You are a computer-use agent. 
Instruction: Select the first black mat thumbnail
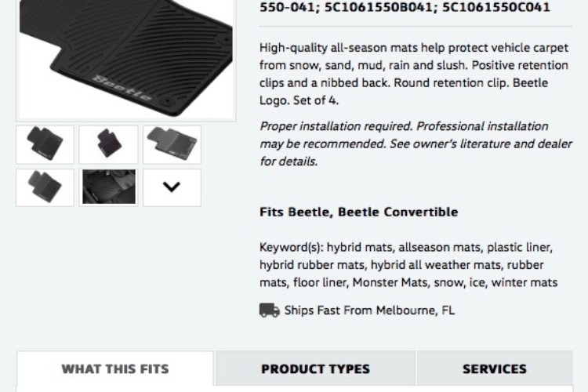(45, 144)
